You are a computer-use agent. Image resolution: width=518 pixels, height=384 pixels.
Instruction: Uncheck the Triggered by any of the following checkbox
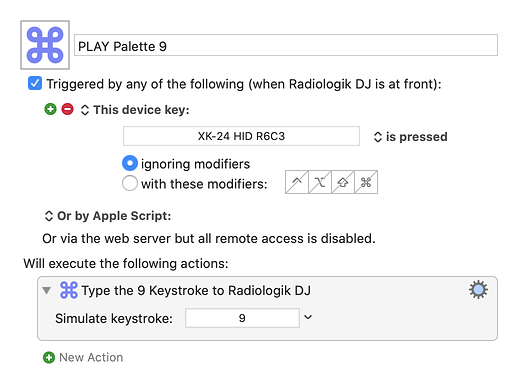point(35,83)
